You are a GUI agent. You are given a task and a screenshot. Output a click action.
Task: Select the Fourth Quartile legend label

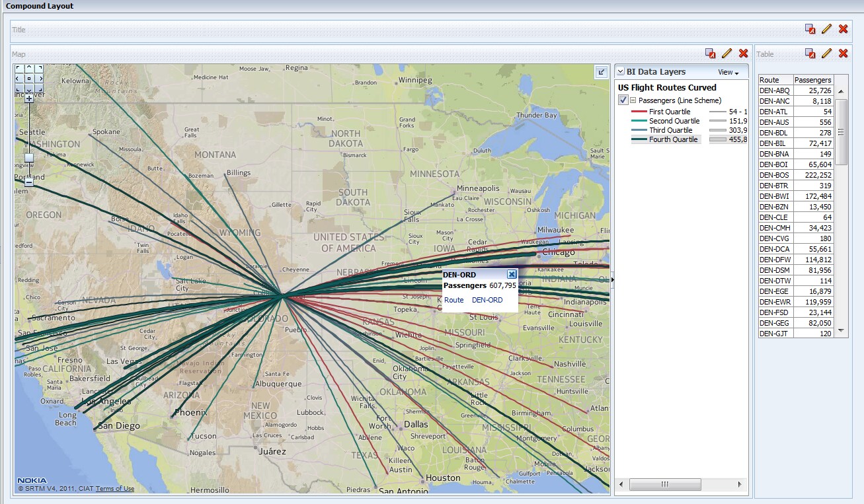[673, 139]
